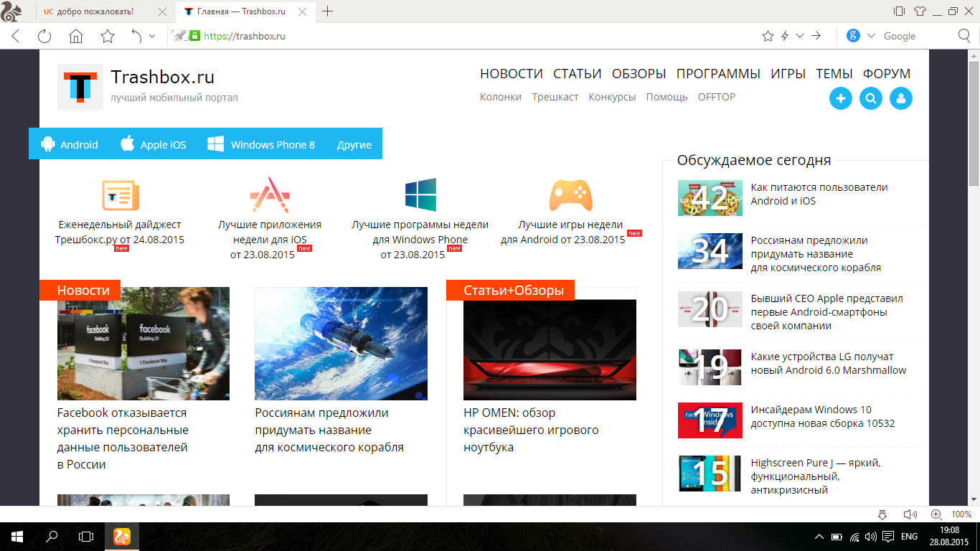Screen dimensions: 980x551
Task: Click the blue plus icon on Trashbox header
Action: (x=840, y=98)
